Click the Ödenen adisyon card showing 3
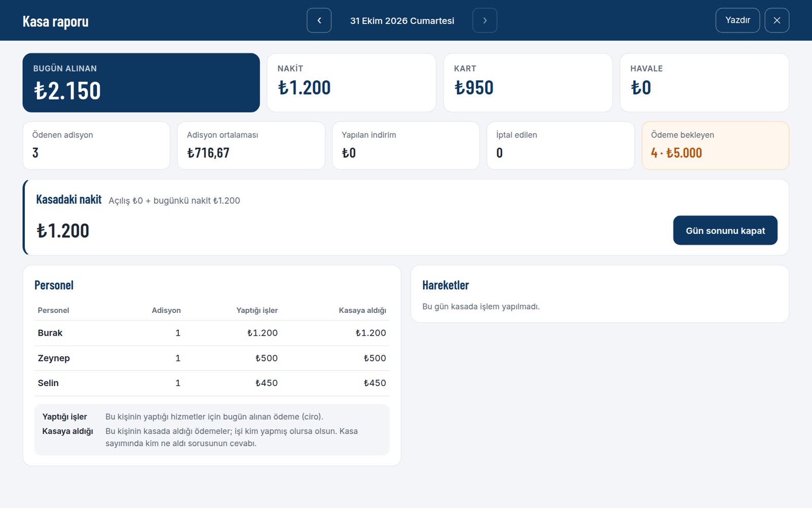 [x=96, y=145]
